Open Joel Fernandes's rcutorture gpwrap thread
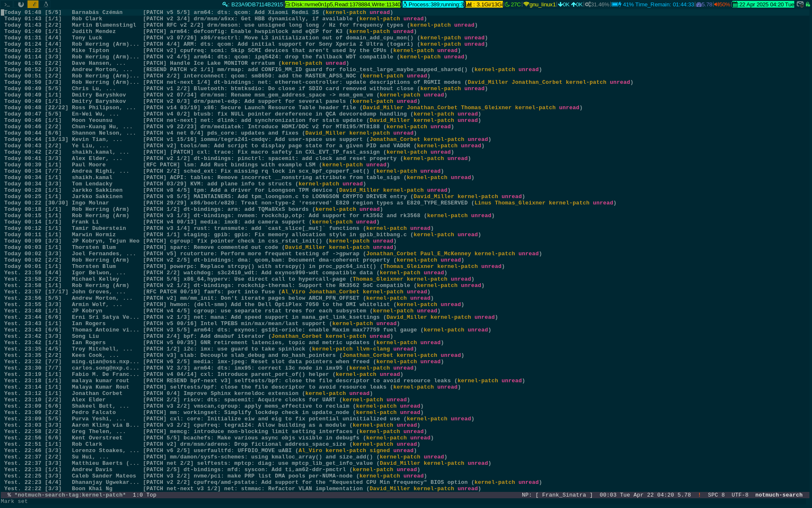This screenshot has height=508, width=812. pos(406,254)
